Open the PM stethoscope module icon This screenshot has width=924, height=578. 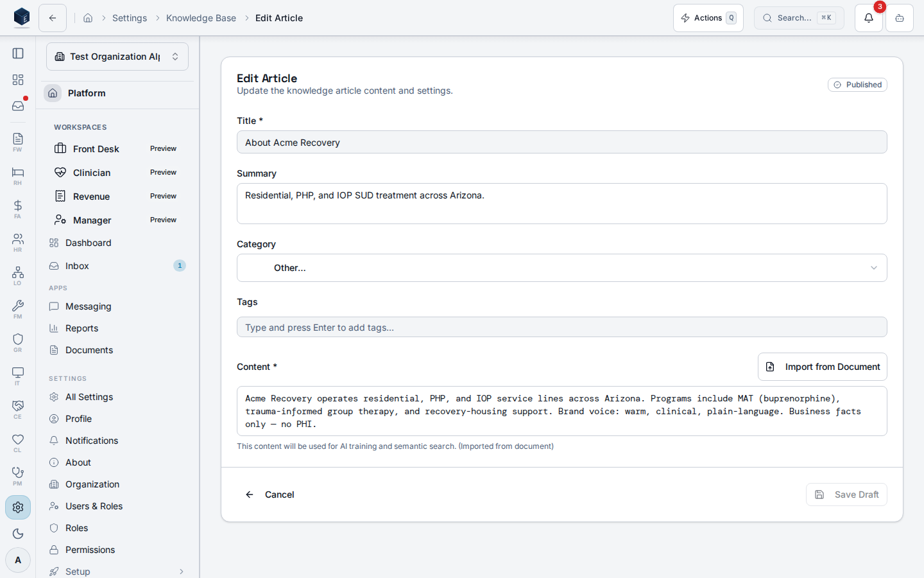coord(18,476)
